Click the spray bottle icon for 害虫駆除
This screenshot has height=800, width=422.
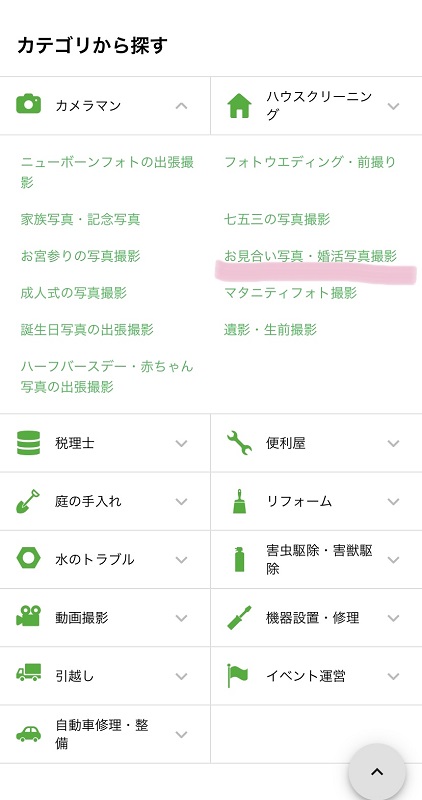(239, 560)
